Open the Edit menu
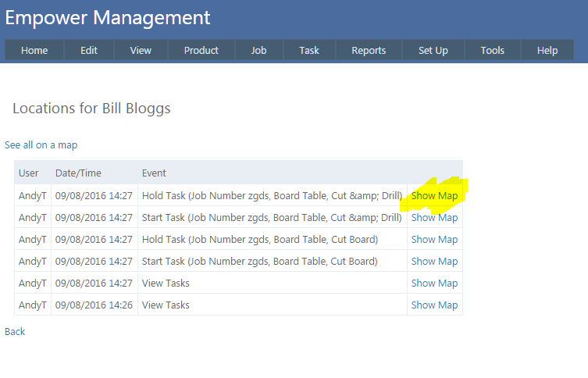588x378 pixels. point(89,51)
